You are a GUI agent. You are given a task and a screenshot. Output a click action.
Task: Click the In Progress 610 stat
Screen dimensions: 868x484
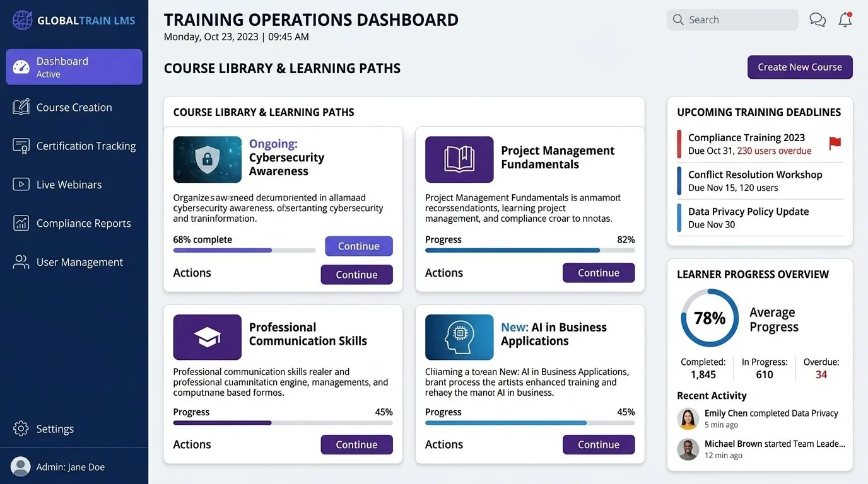[765, 368]
